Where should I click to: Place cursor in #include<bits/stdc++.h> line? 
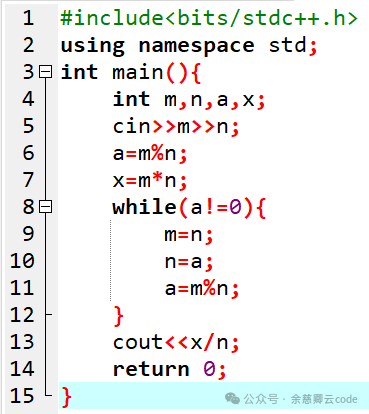[x=209, y=18]
